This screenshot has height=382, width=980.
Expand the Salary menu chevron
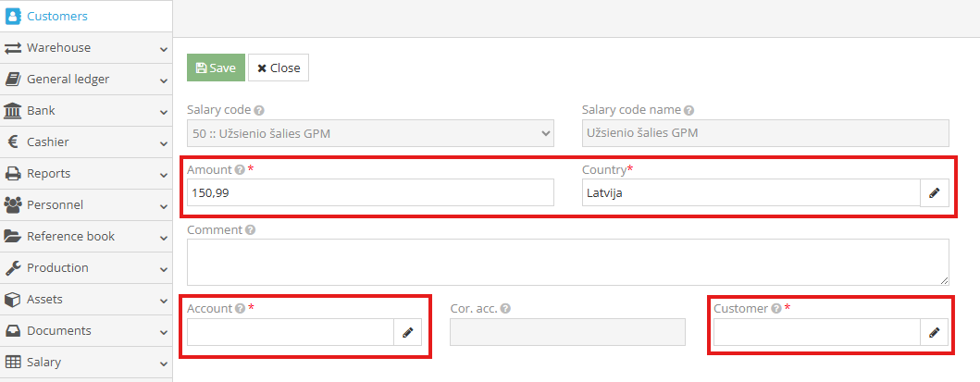[x=163, y=364]
